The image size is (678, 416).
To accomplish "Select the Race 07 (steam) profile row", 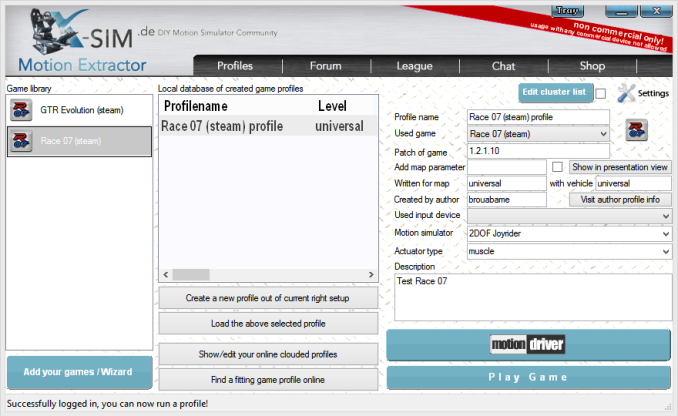I will (268, 126).
